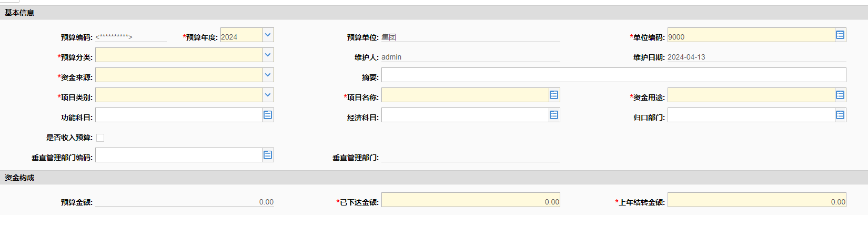This screenshot has height=225, width=868.
Task: Expand the 预算分类 dropdown
Action: tap(268, 55)
